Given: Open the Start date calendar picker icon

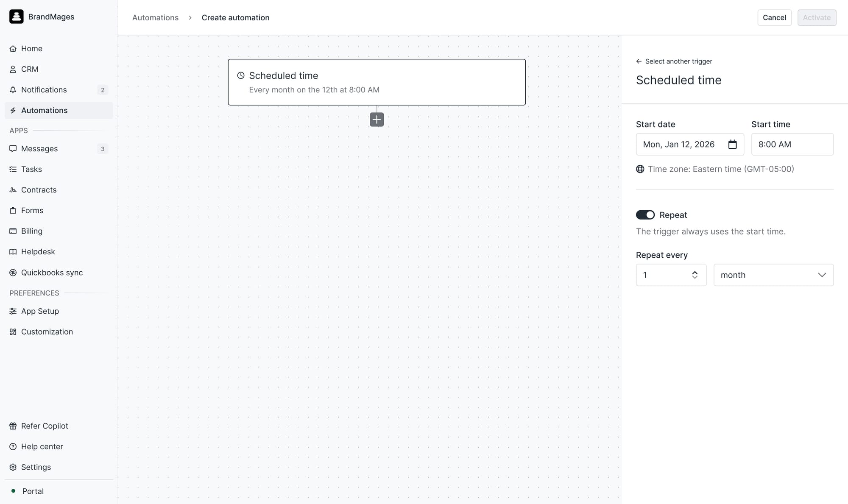Looking at the screenshot, I should coord(732,145).
